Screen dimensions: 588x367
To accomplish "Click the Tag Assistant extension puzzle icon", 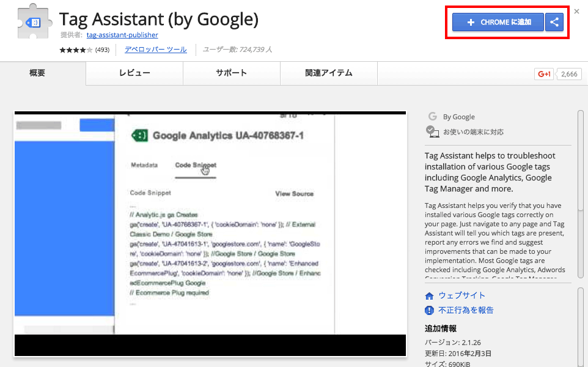I will point(34,21).
